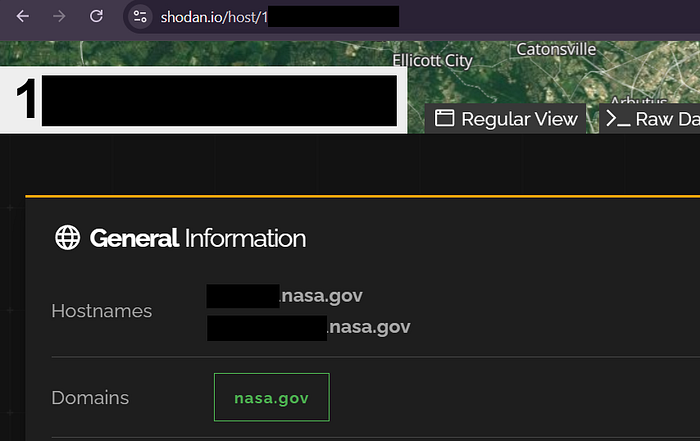Click the Arbutus label on the map
The width and height of the screenshot is (700, 441).
639,99
